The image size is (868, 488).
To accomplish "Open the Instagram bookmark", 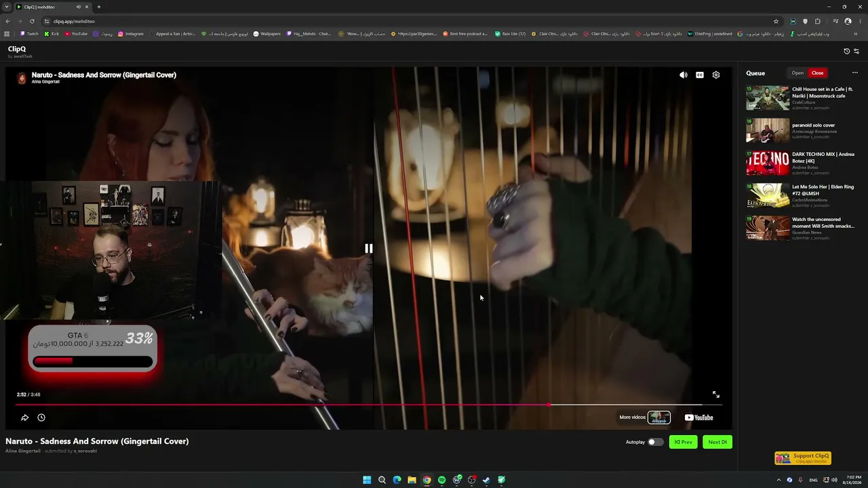I will 131,34.
